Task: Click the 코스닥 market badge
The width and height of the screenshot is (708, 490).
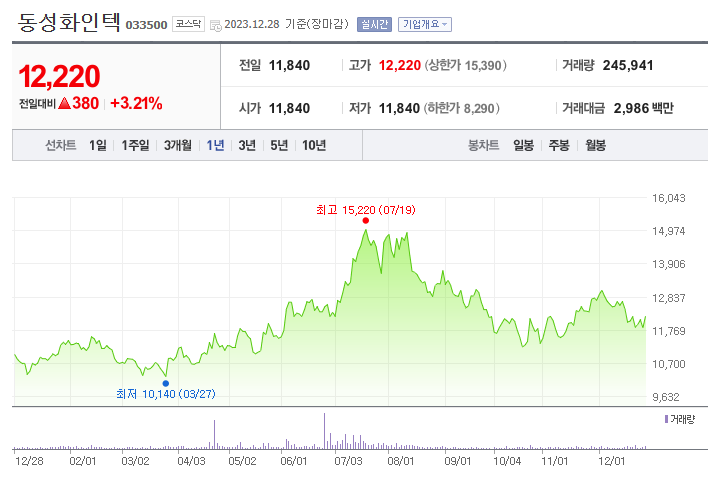Action: click(x=188, y=24)
